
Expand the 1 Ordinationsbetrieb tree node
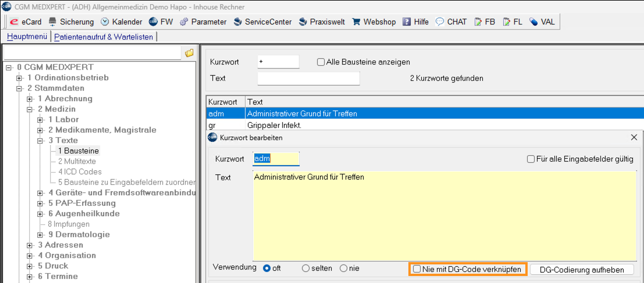(x=19, y=78)
